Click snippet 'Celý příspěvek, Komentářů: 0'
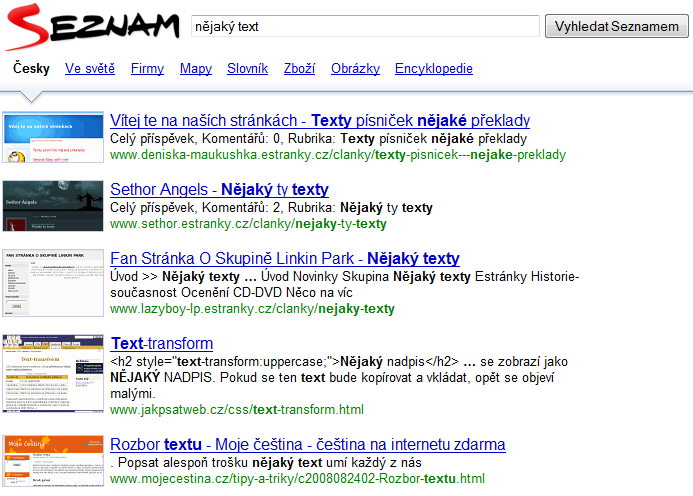Viewport: 693px width, 496px height. (x=318, y=139)
